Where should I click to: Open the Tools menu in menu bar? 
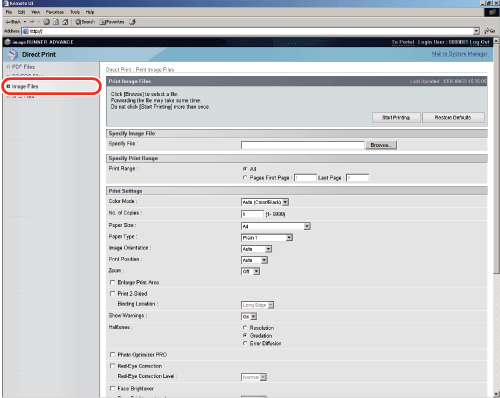[x=75, y=12]
